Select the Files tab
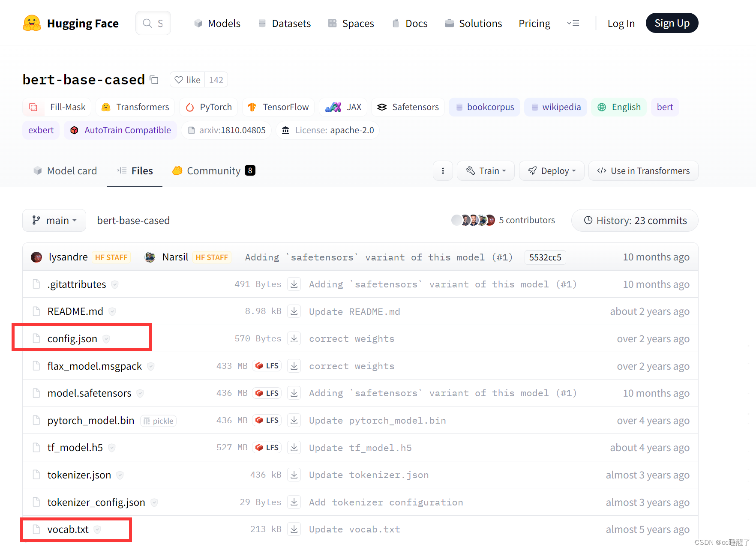This screenshot has width=756, height=550. click(x=135, y=171)
